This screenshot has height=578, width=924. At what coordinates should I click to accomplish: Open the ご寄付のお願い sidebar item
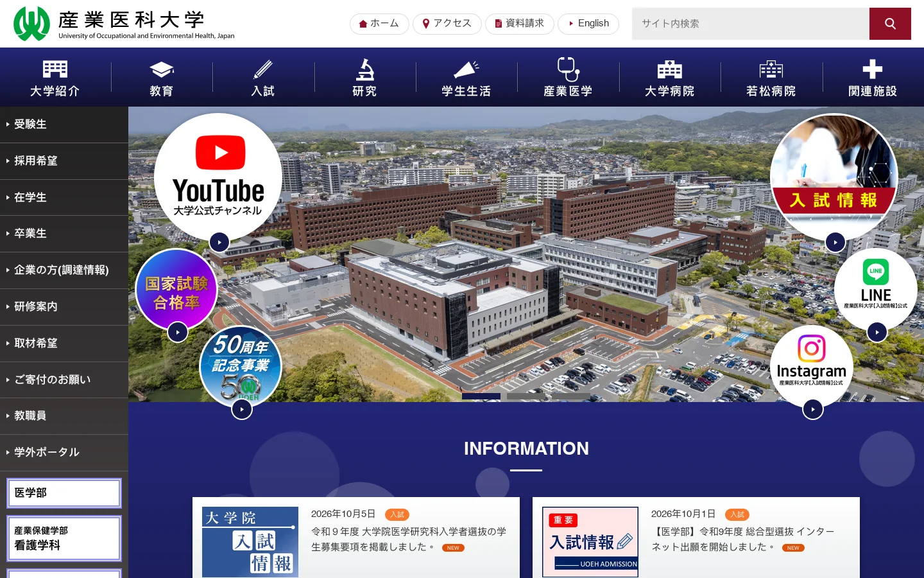64,380
